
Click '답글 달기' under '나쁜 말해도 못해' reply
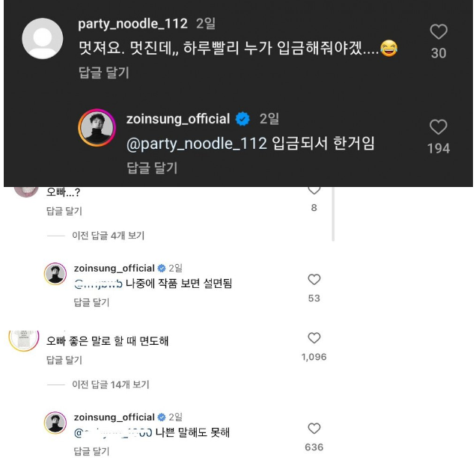click(91, 451)
